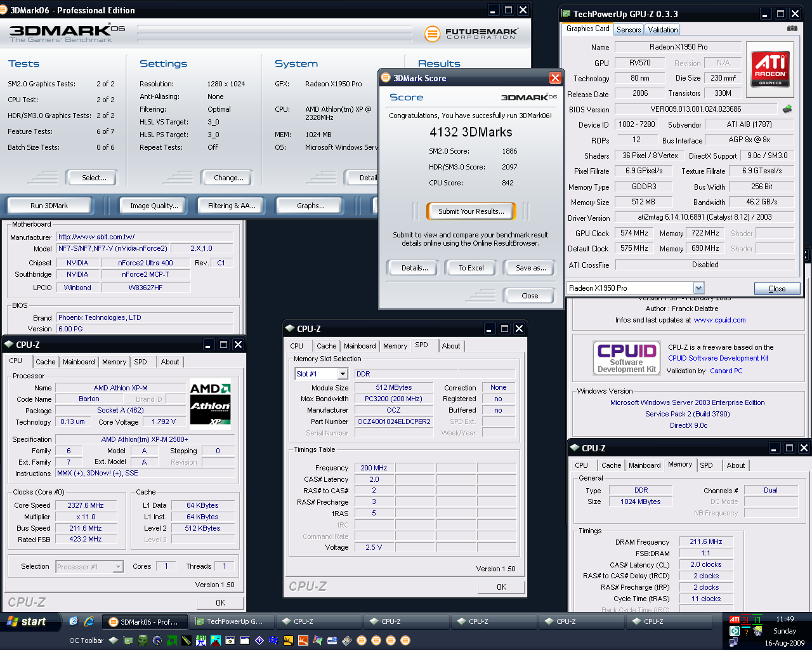Click the Graphics Card tab in GPU-Z
812x650 pixels.
pyautogui.click(x=587, y=29)
